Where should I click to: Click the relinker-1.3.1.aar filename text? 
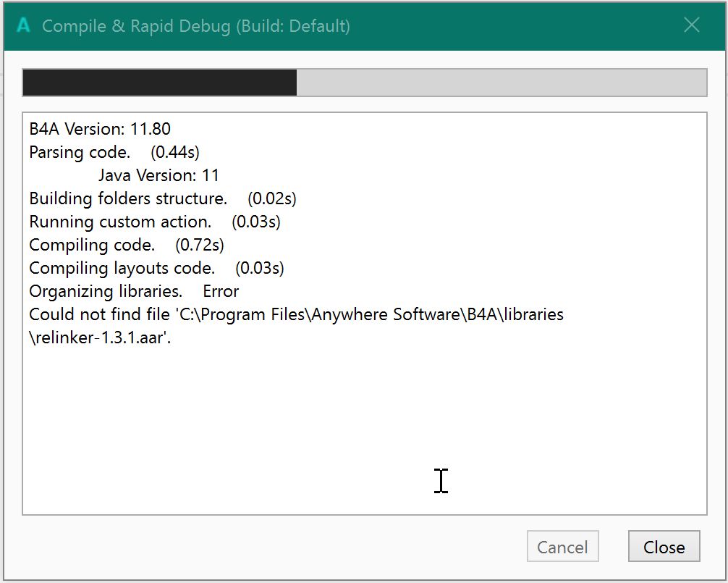[x=101, y=338]
